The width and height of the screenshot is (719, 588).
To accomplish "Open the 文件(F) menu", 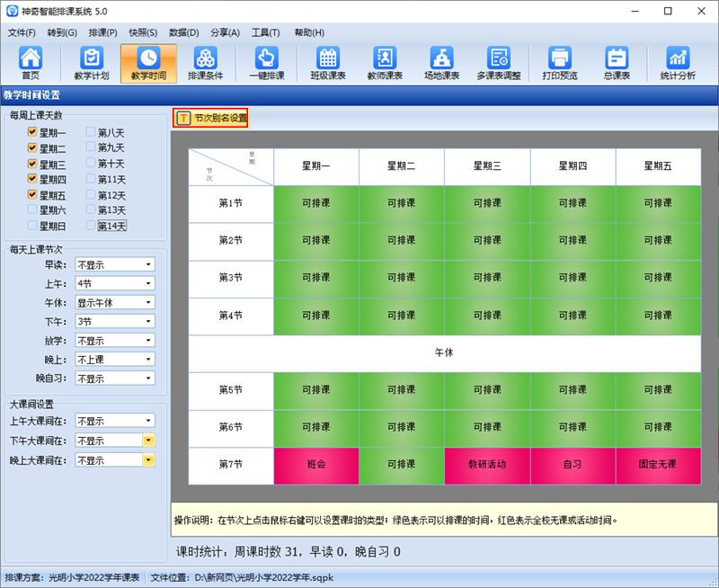I will [x=22, y=32].
